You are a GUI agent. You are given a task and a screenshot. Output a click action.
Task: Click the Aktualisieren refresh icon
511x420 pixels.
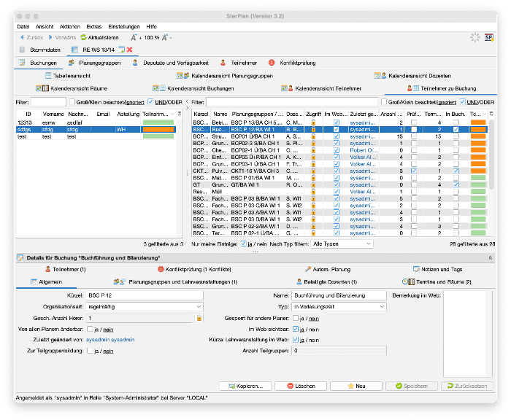[83, 37]
